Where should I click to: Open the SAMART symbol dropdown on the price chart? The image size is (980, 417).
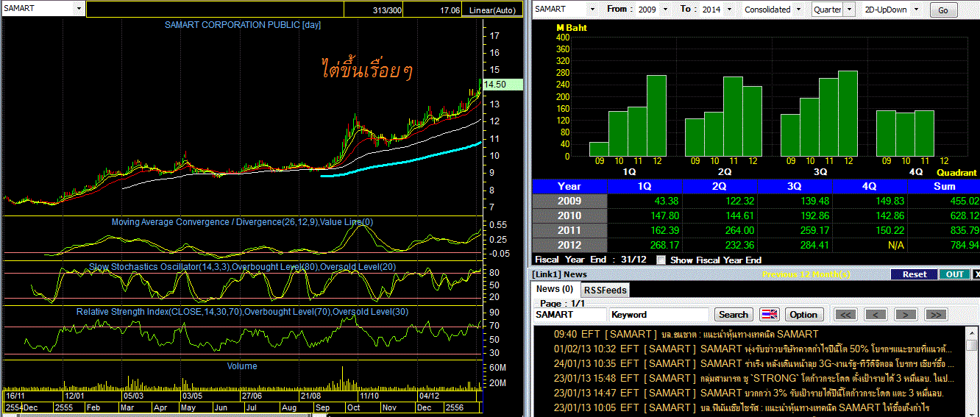point(79,9)
